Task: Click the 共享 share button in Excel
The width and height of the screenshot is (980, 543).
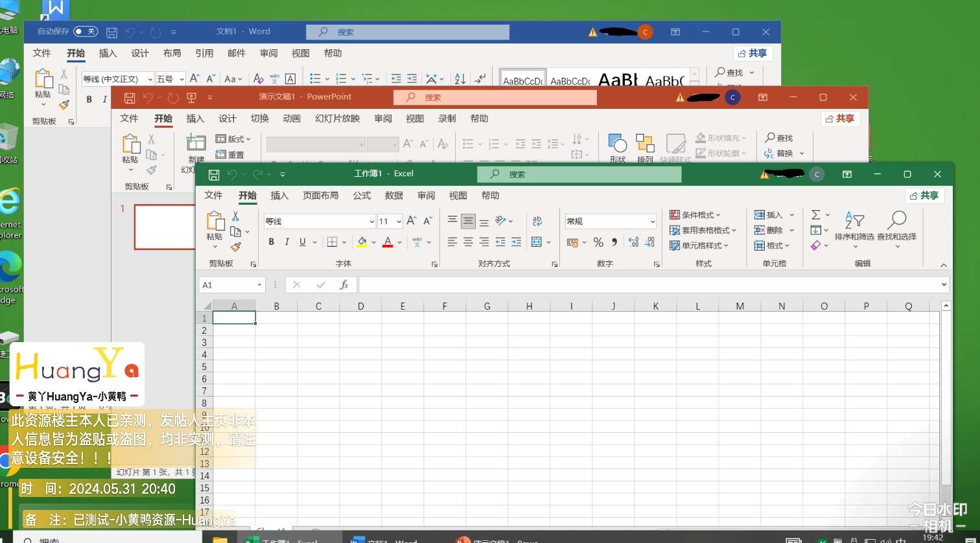Action: tap(924, 196)
